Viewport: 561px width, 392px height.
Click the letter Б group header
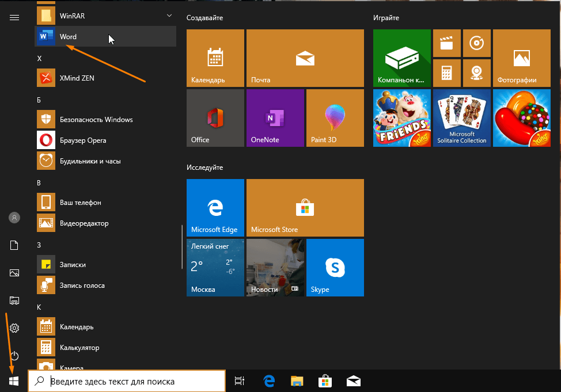click(x=39, y=100)
